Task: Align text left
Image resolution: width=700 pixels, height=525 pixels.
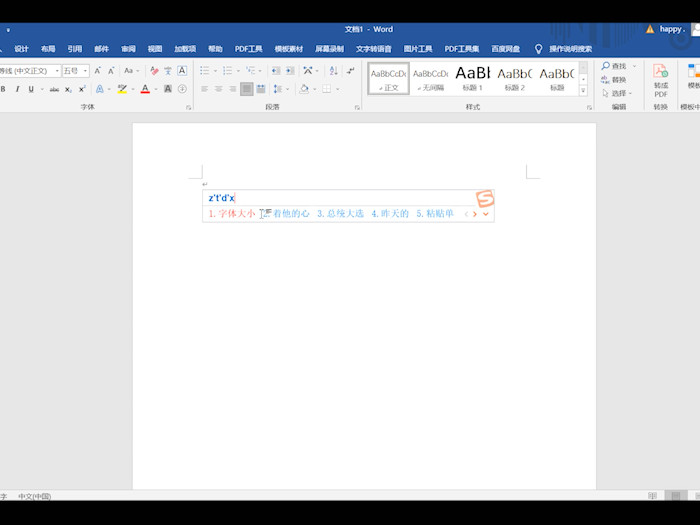Action: [204, 89]
